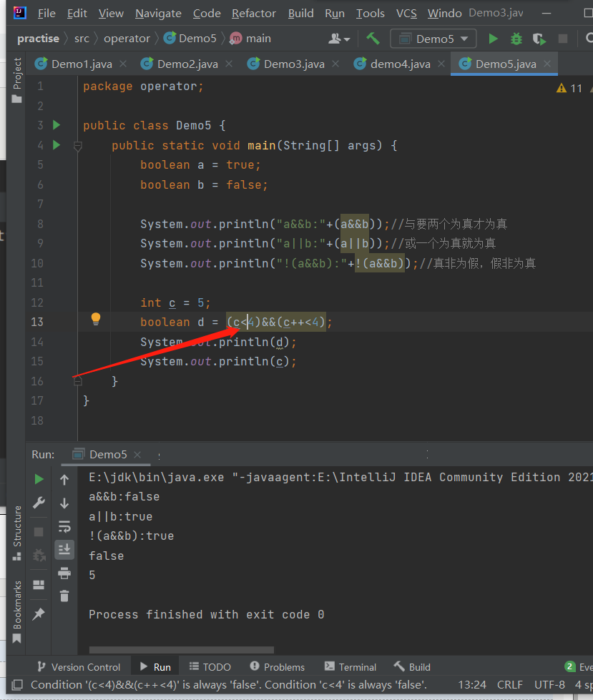The width and height of the screenshot is (593, 700).
Task: Click the src breadcrumb
Action: point(82,39)
